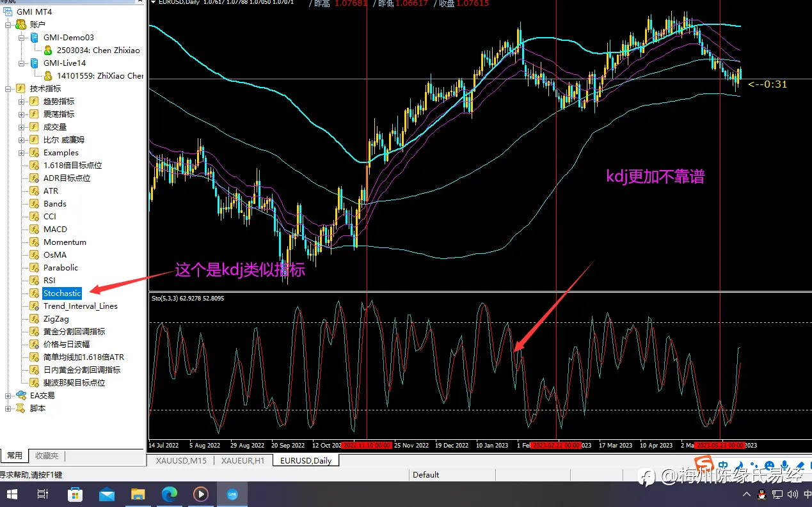Click the 2023.05.23 00:00 red date marker
The width and height of the screenshot is (812, 507).
(x=720, y=445)
